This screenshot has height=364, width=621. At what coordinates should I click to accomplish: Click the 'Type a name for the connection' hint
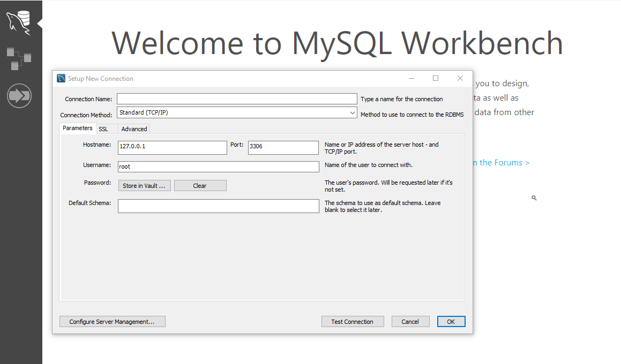[x=402, y=99]
